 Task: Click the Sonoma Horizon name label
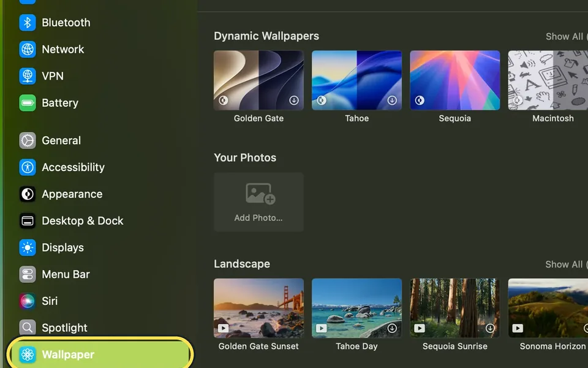click(x=552, y=346)
